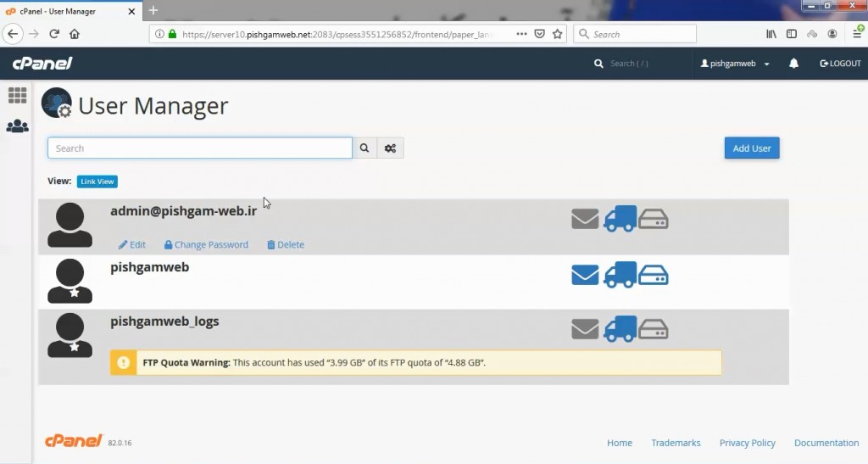Toggle the Link View button

tap(97, 182)
